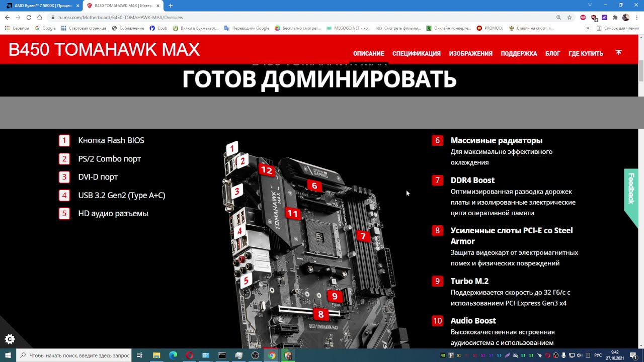Screen dimensions: 644x362
Task: Open the notification center icon
Action: click(633, 355)
